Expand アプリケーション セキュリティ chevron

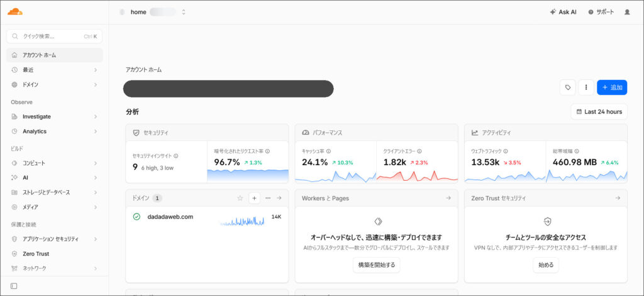pos(96,239)
